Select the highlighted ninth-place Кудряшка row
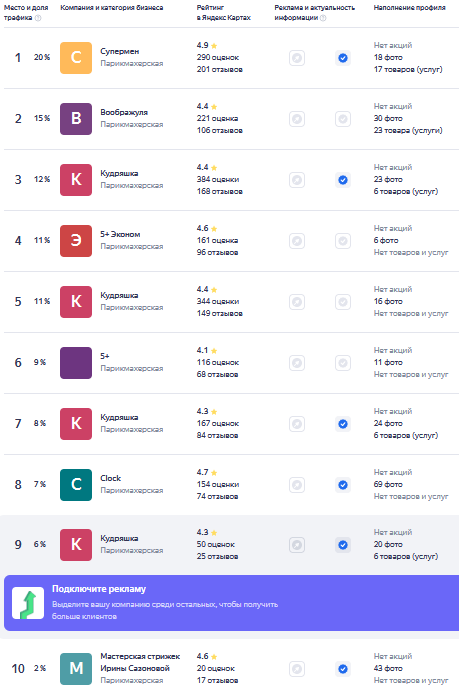The image size is (459, 691). pos(230,545)
